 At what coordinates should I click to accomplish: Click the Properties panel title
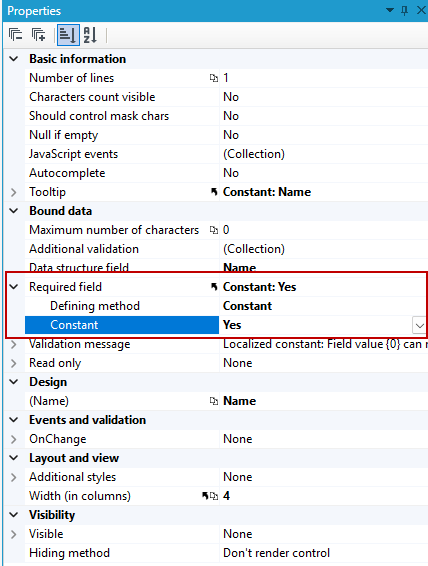tap(34, 11)
